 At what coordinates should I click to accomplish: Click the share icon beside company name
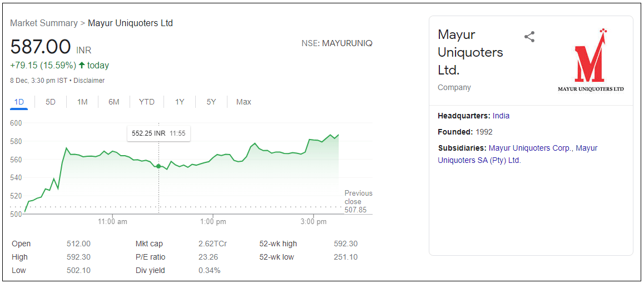click(x=529, y=37)
